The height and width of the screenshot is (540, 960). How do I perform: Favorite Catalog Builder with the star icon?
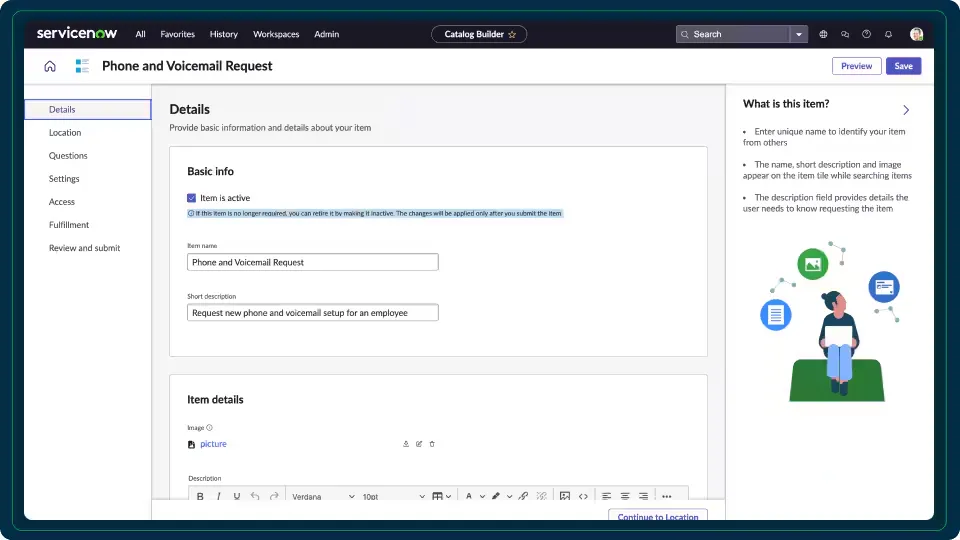pyautogui.click(x=512, y=34)
